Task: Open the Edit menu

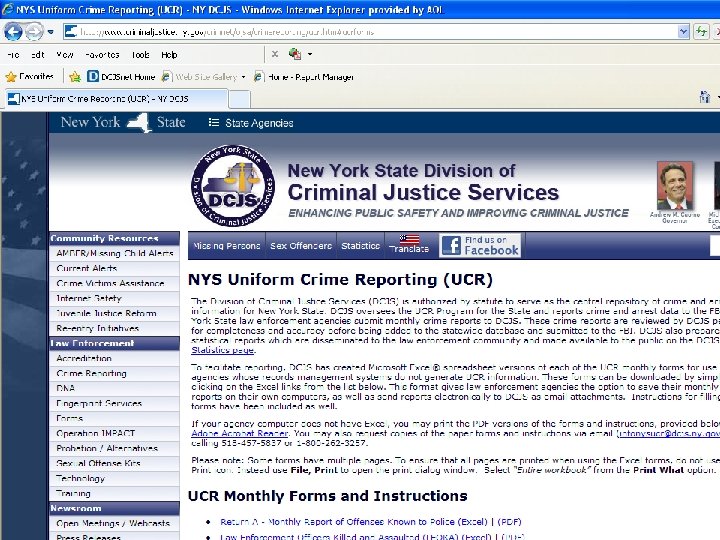Action: [38, 55]
